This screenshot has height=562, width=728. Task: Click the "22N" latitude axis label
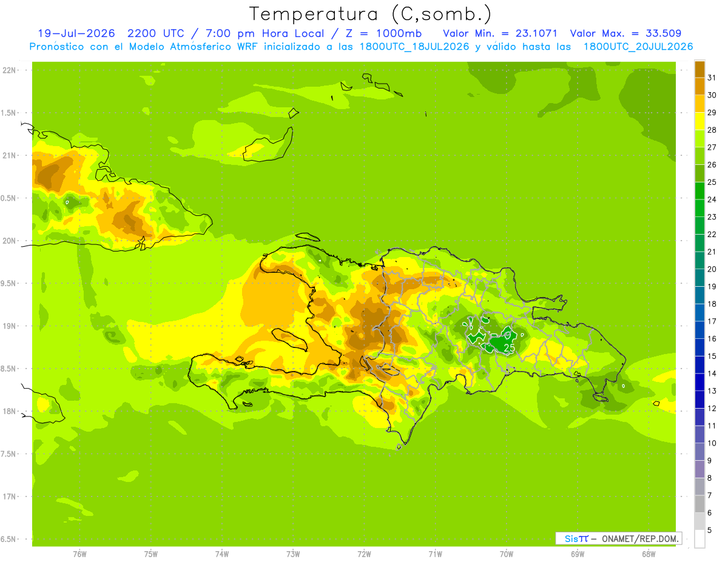(x=9, y=70)
